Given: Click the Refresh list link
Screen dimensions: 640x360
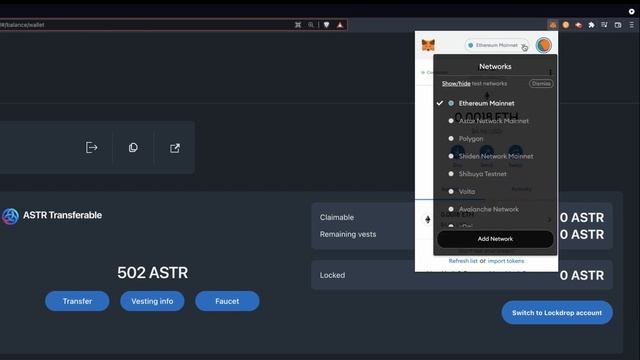Looking at the screenshot, I should tap(463, 260).
